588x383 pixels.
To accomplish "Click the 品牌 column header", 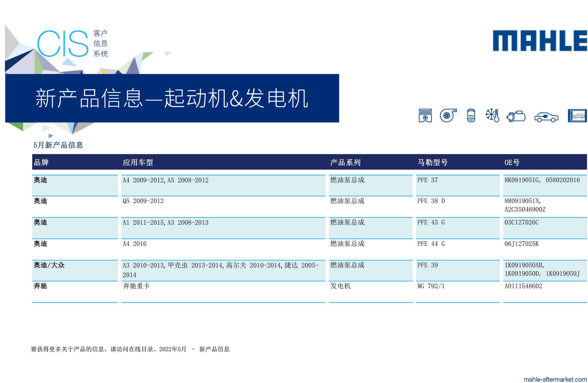I will pos(41,162).
